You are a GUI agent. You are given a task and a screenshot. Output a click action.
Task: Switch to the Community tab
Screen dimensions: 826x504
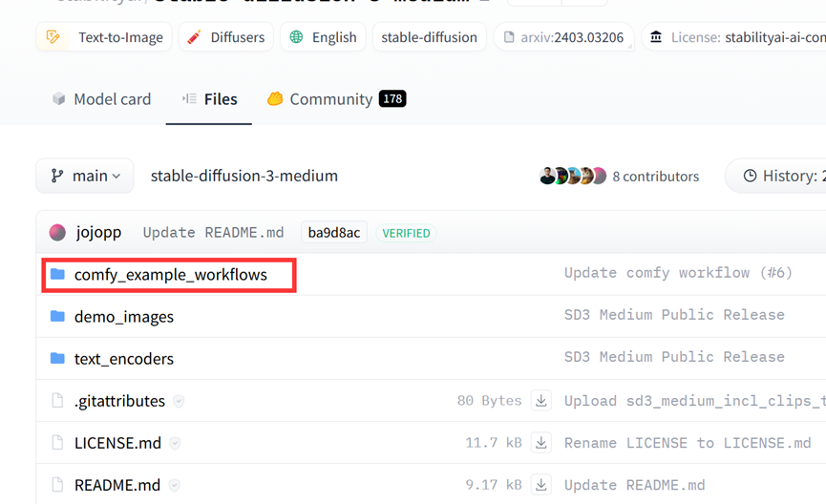click(x=337, y=99)
